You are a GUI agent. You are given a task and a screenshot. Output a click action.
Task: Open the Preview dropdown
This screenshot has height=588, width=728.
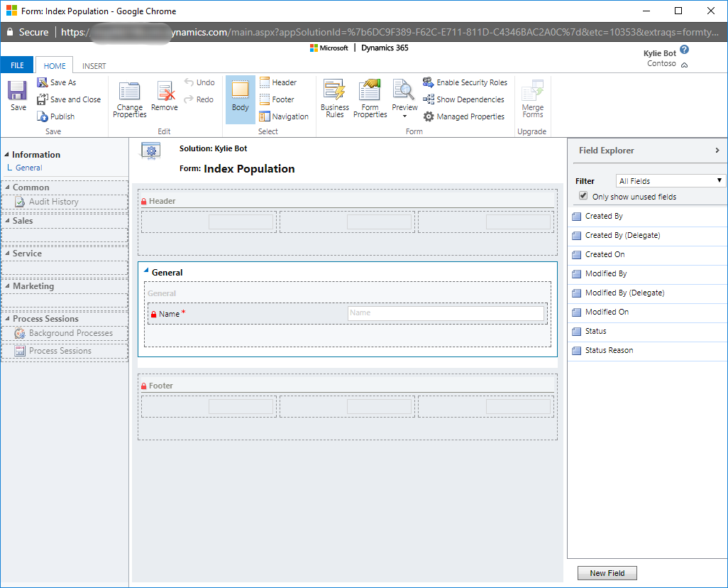pos(404,99)
